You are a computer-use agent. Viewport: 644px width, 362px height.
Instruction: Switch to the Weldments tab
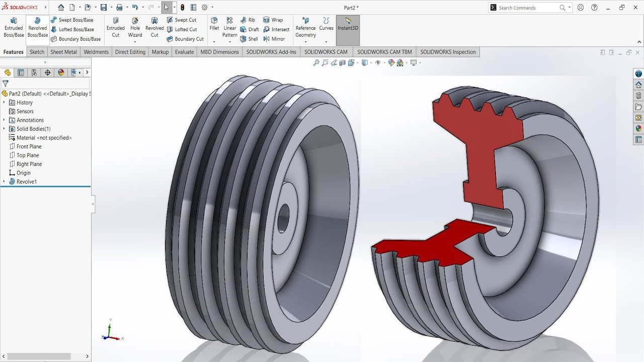[96, 52]
